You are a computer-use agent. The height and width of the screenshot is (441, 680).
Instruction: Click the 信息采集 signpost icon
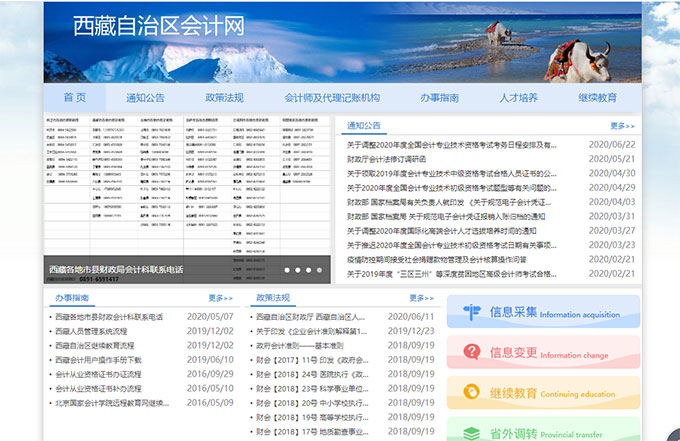(470, 312)
